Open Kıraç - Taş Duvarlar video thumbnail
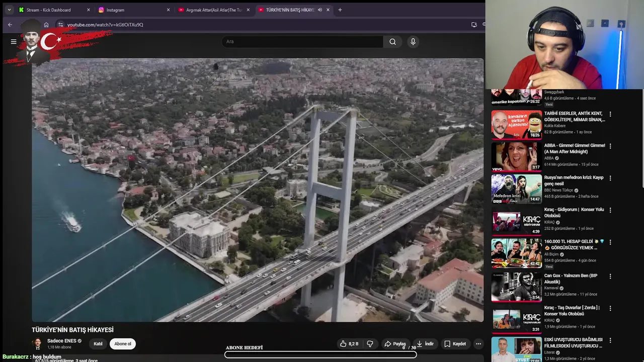The height and width of the screenshot is (362, 644). pos(516,319)
